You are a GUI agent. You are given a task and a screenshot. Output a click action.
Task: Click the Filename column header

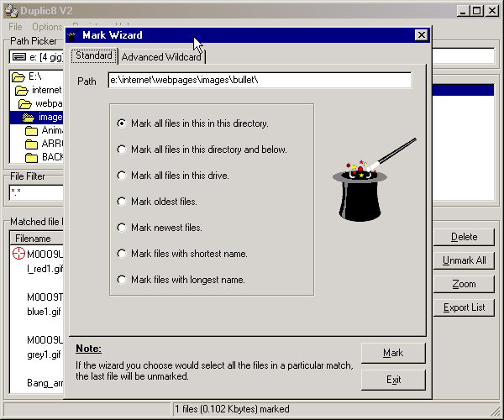[36, 239]
